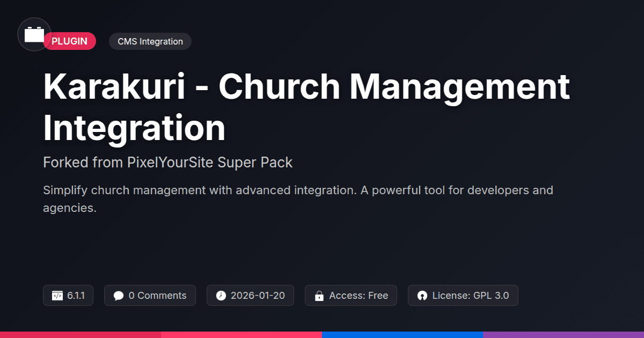Click the License: GPL 3.0 badge
The width and height of the screenshot is (644, 338).
463,295
